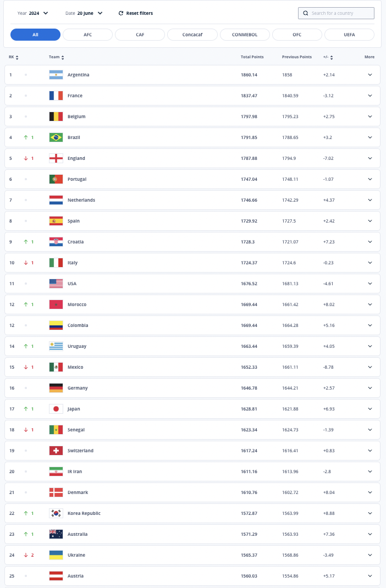Image resolution: width=386 pixels, height=588 pixels.
Task: Click the Reset filters button
Action: (135, 13)
